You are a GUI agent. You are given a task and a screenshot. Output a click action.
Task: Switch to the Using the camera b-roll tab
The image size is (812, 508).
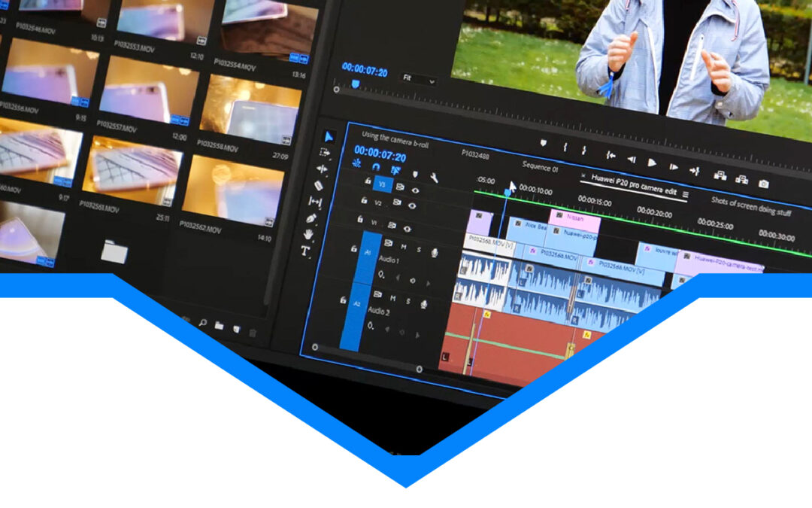[x=395, y=139]
